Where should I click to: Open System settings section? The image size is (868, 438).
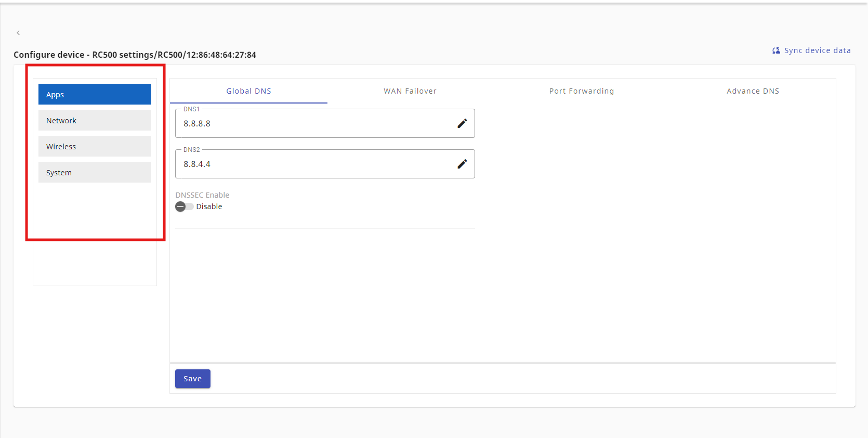[95, 172]
